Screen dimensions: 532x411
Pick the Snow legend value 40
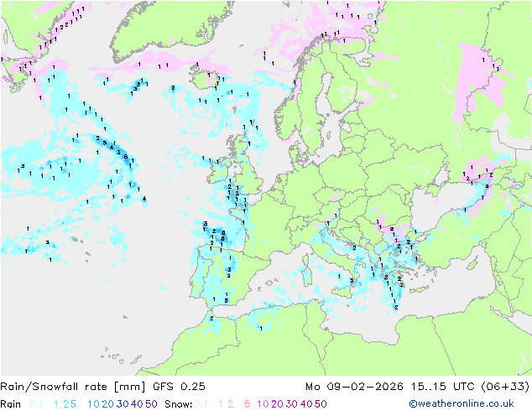coord(306,404)
